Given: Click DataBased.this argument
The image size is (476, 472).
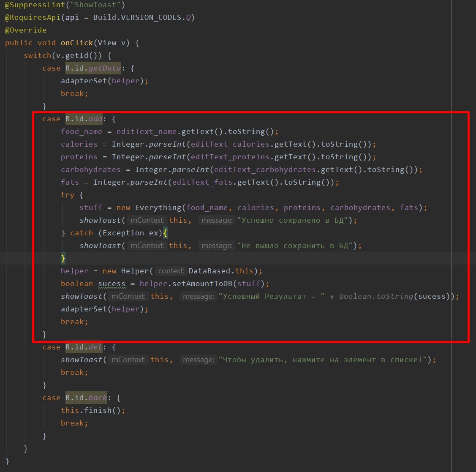Looking at the screenshot, I should coord(221,271).
